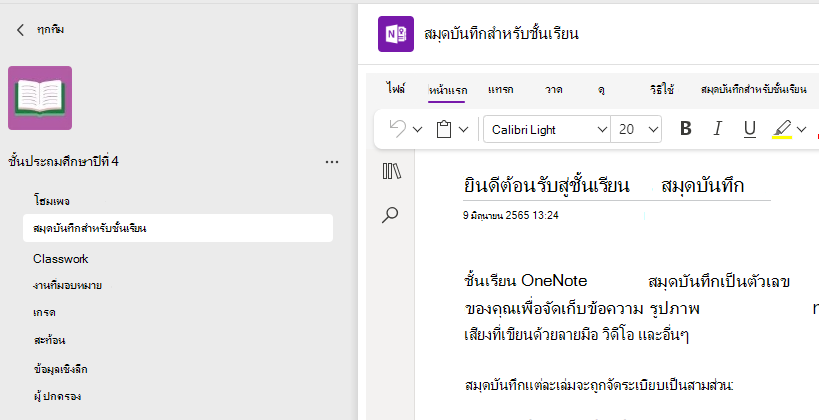Switch to ดู (View) ribbon tab
Screen dimensions: 819x420
coord(601,89)
